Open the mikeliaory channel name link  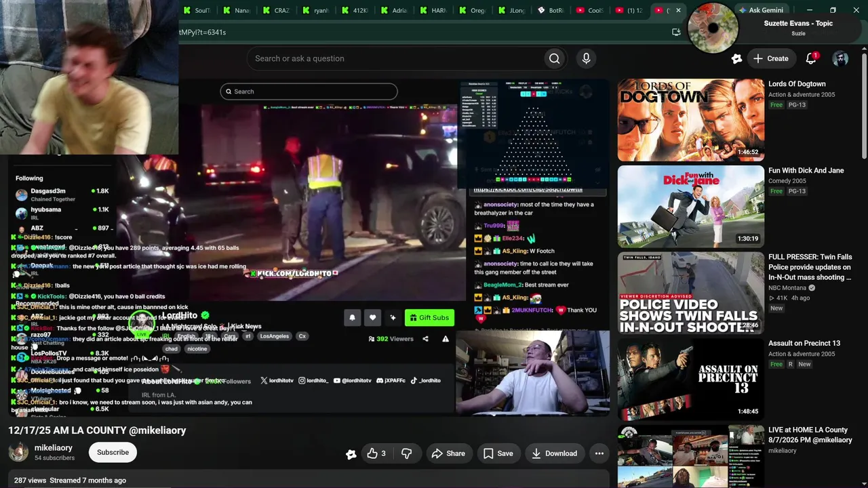pyautogui.click(x=54, y=448)
